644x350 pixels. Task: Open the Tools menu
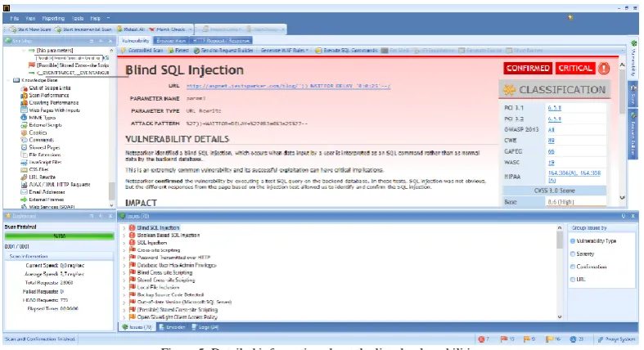[78, 19]
